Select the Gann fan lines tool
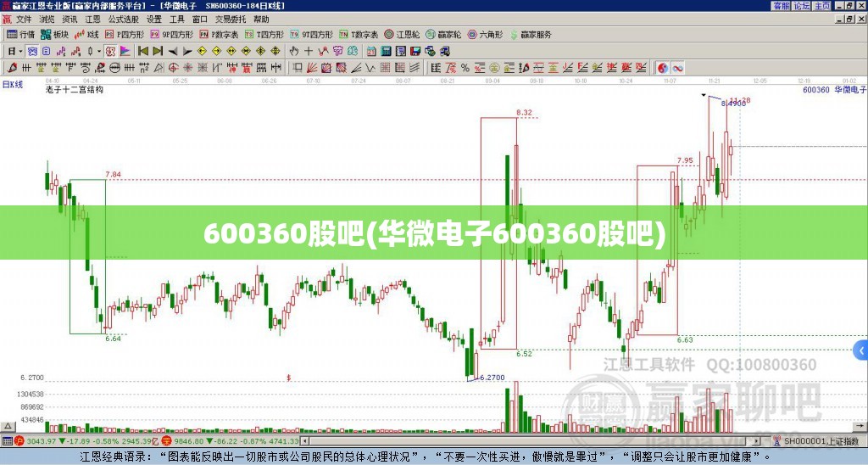The height and width of the screenshot is (465, 868). (x=312, y=68)
